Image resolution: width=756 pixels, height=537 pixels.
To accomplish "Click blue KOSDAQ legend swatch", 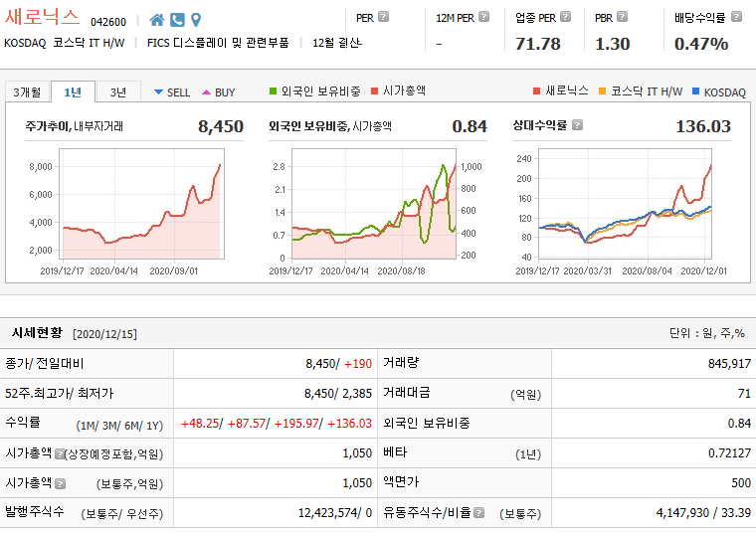I will (x=695, y=90).
